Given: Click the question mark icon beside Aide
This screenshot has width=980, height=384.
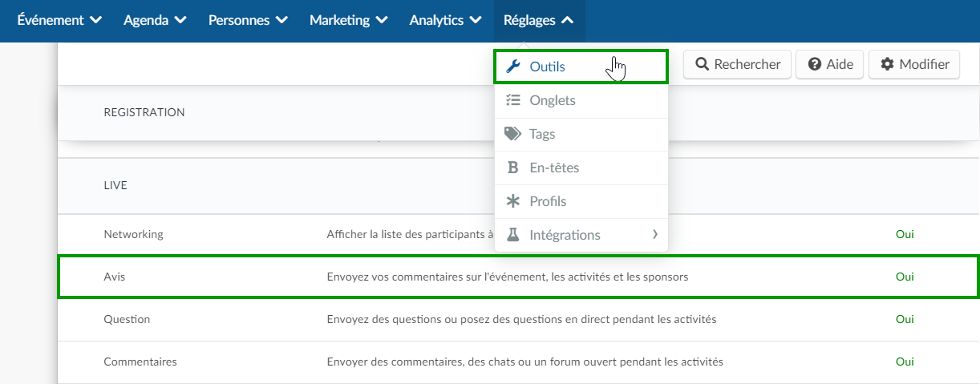Looking at the screenshot, I should point(814,65).
